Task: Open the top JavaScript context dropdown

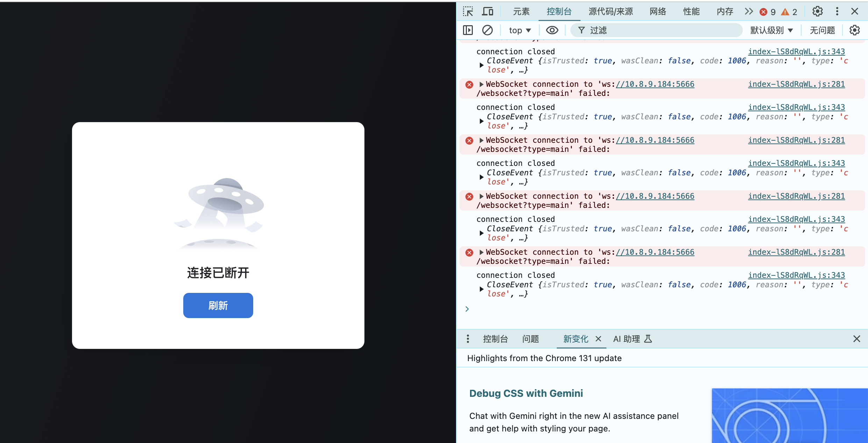Action: [520, 30]
